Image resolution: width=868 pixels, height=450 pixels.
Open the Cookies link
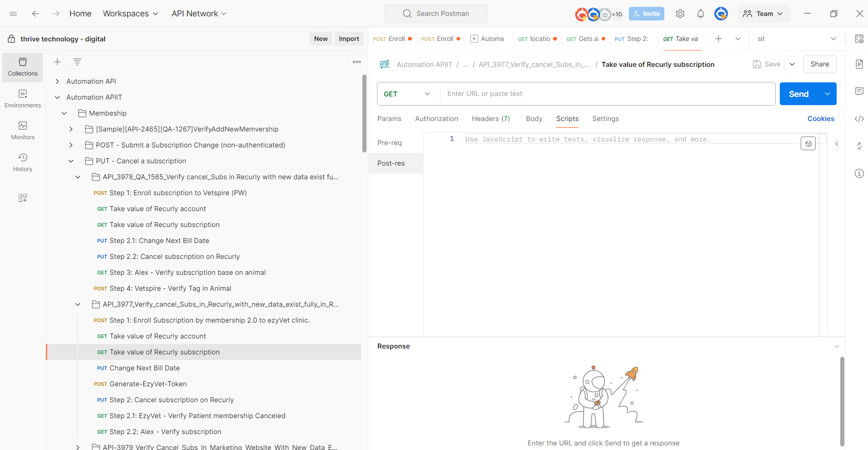pyautogui.click(x=821, y=119)
